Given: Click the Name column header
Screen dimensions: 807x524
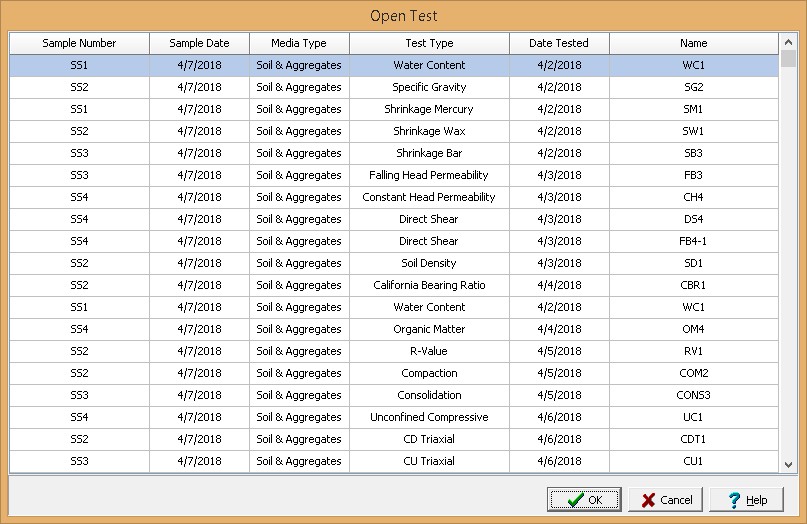Looking at the screenshot, I should pyautogui.click(x=693, y=43).
